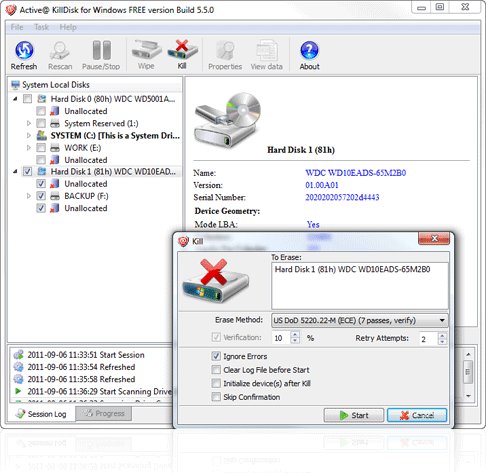Click the Rescan toolbar icon

pyautogui.click(x=60, y=51)
